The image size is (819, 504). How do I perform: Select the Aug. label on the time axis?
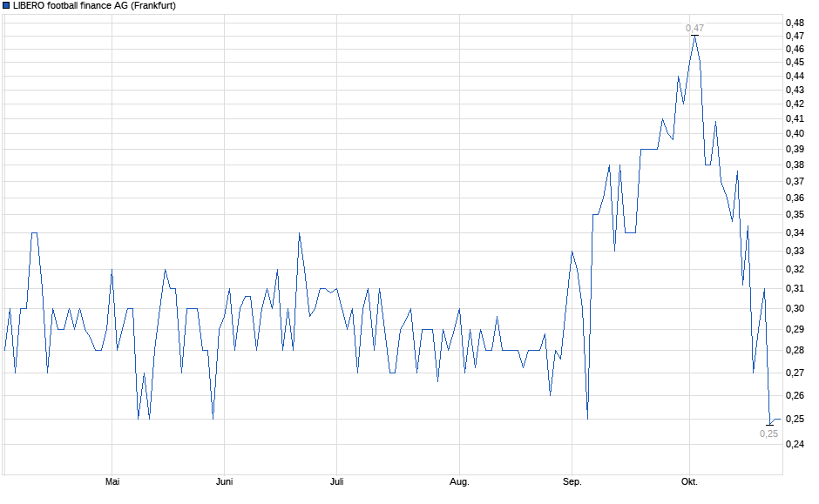[459, 481]
